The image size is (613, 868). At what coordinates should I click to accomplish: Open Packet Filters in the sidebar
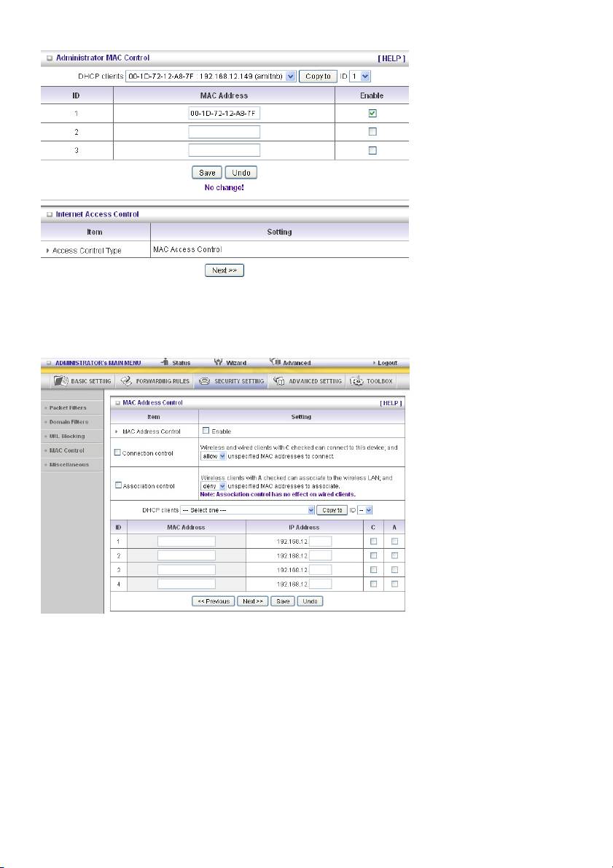click(x=68, y=407)
